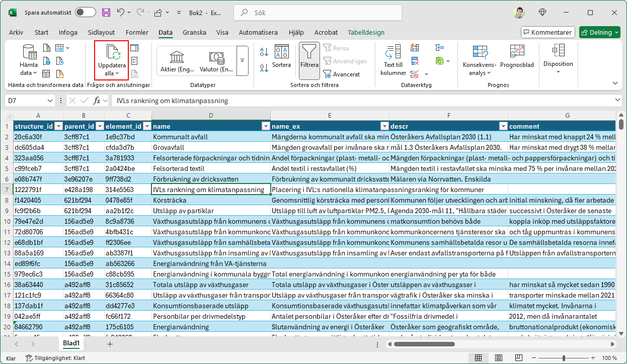Open structure_id column filter dropdown
Image resolution: width=627 pixels, height=364 pixels.
[58, 126]
